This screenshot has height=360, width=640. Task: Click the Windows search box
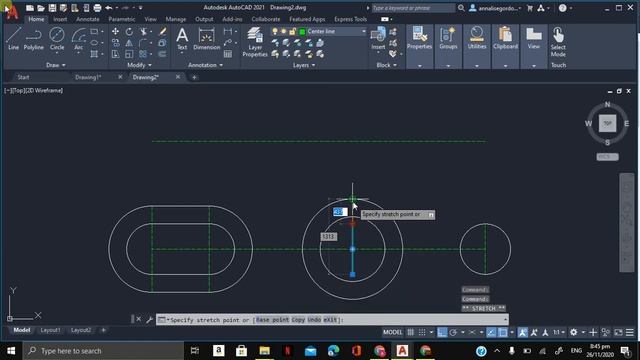103,351
